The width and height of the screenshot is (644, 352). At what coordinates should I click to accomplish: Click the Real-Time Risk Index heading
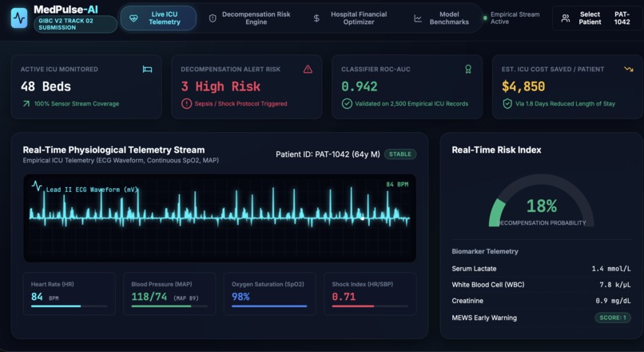(x=496, y=150)
